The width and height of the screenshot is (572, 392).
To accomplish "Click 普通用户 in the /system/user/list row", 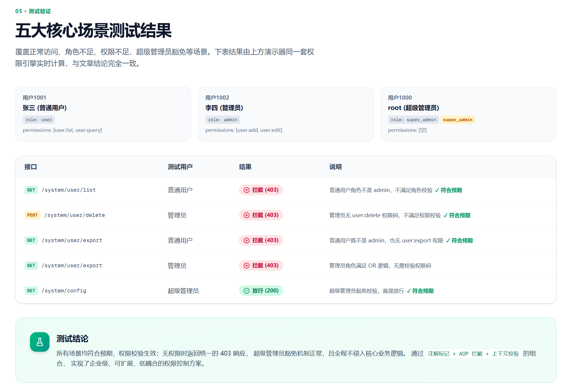I will [180, 190].
